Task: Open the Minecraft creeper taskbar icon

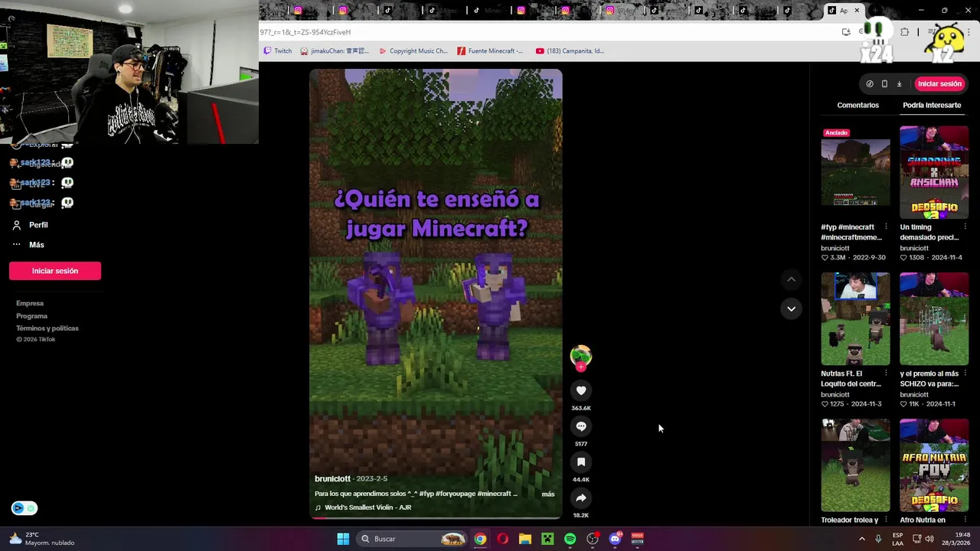Action: click(x=547, y=539)
